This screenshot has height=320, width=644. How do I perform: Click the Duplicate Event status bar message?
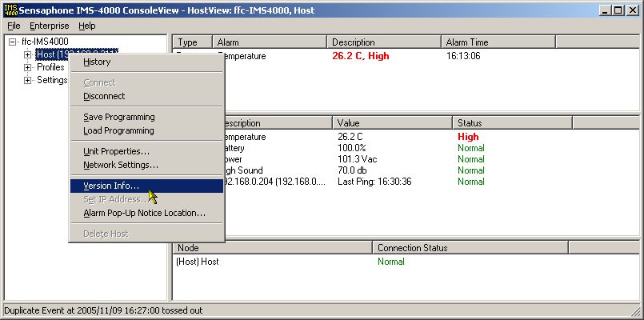coord(103,310)
